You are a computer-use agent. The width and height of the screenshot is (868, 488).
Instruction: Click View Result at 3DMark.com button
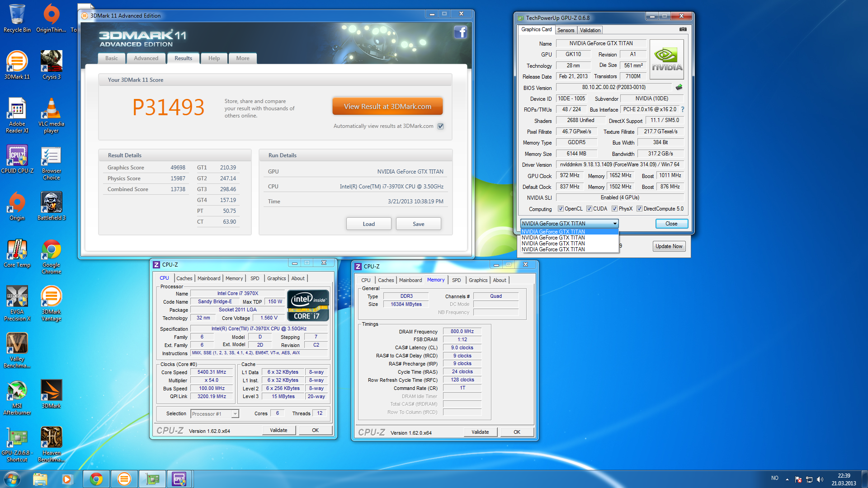tap(387, 107)
